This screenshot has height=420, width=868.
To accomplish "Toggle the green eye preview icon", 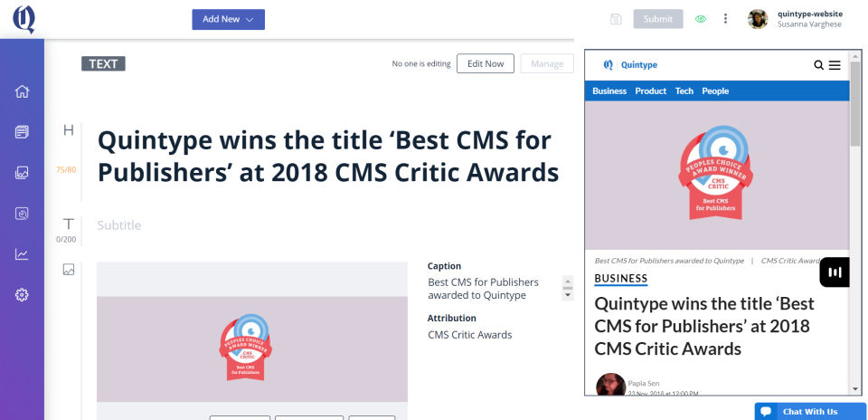I will 701,19.
